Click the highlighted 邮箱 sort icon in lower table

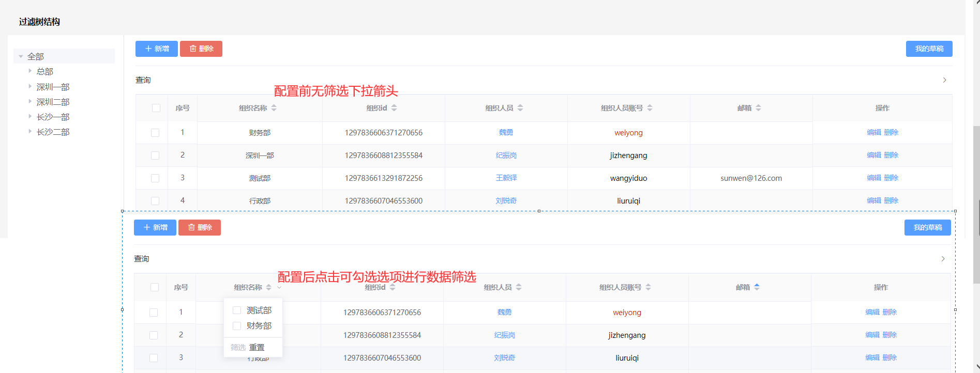pos(757,287)
